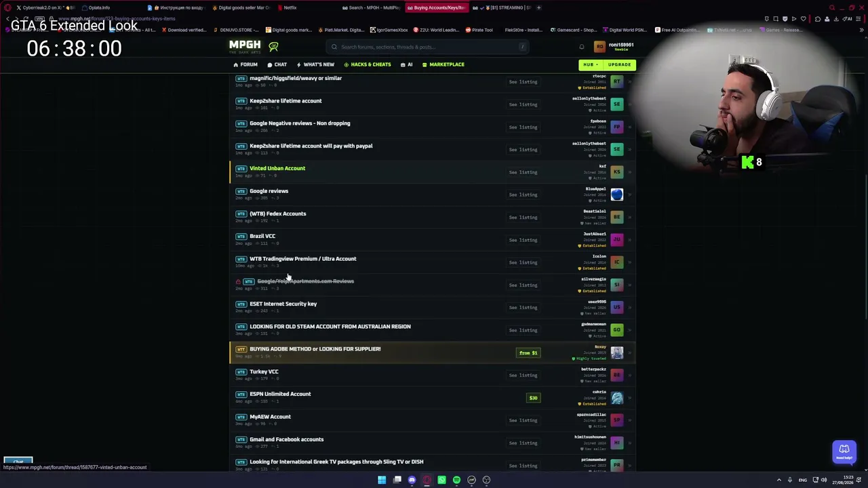See listing for Brazil VCC
Viewport: 868px width, 488px height.
[x=523, y=240]
